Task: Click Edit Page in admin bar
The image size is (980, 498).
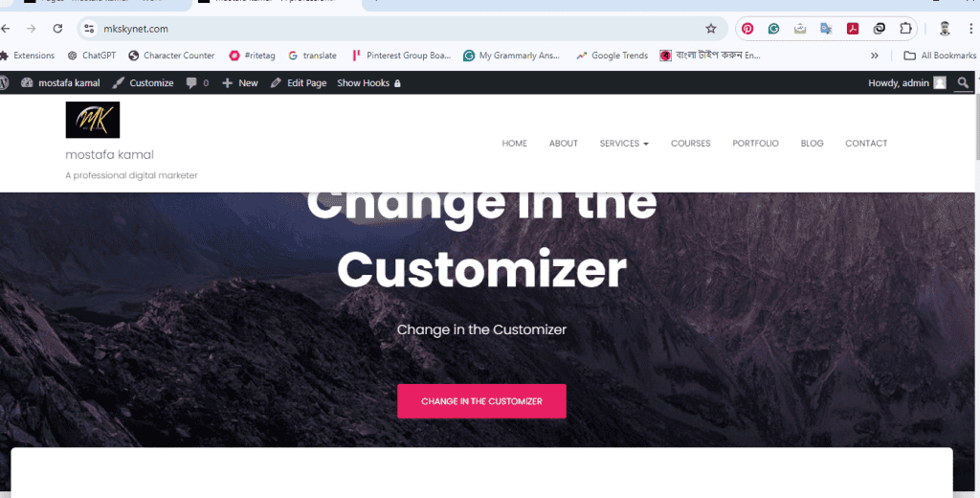Action: click(x=299, y=82)
